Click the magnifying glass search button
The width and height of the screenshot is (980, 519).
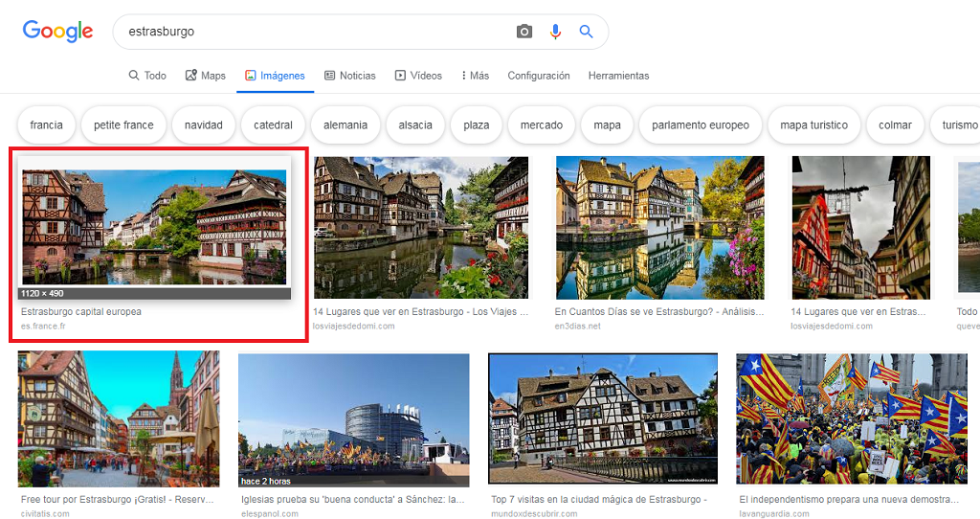(x=586, y=32)
